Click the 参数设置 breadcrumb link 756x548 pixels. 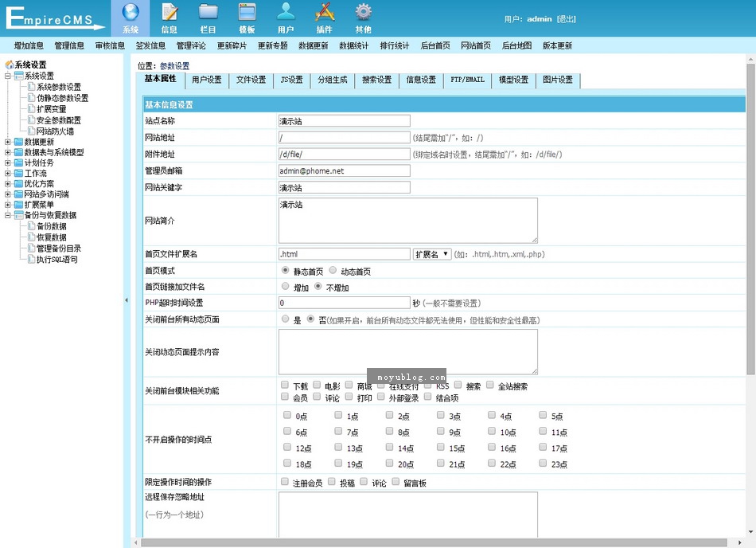coord(174,66)
